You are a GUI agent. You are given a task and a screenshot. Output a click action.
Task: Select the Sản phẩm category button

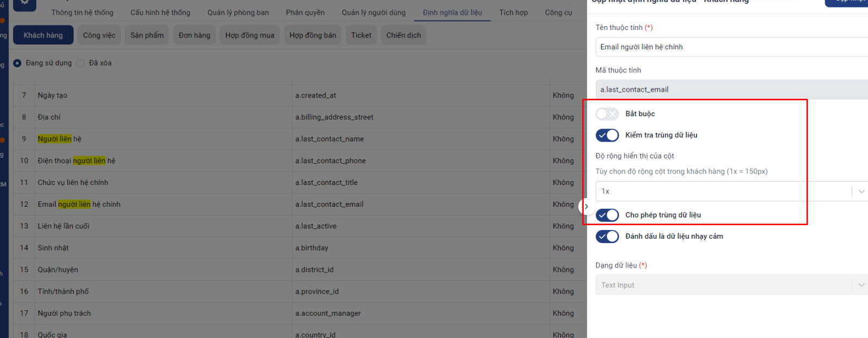click(x=147, y=35)
